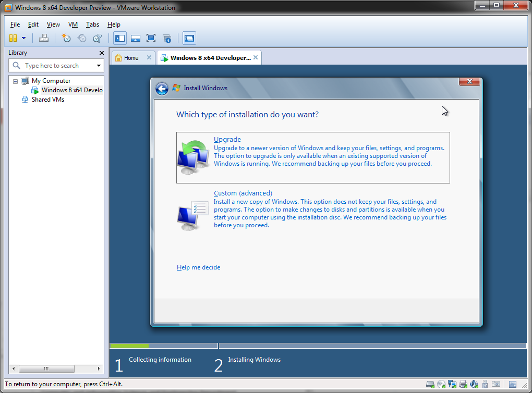Viewport: 532px width, 393px height.
Task: Click the message log status icon
Action: [513, 384]
